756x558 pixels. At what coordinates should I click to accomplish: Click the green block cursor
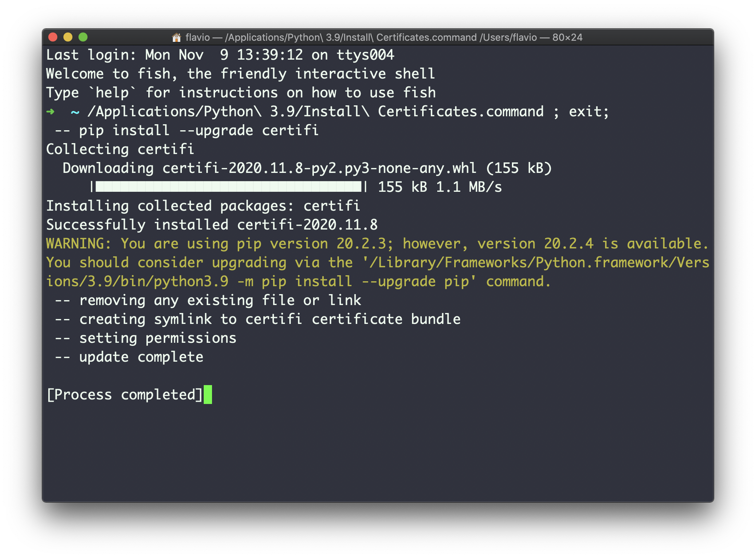(208, 395)
